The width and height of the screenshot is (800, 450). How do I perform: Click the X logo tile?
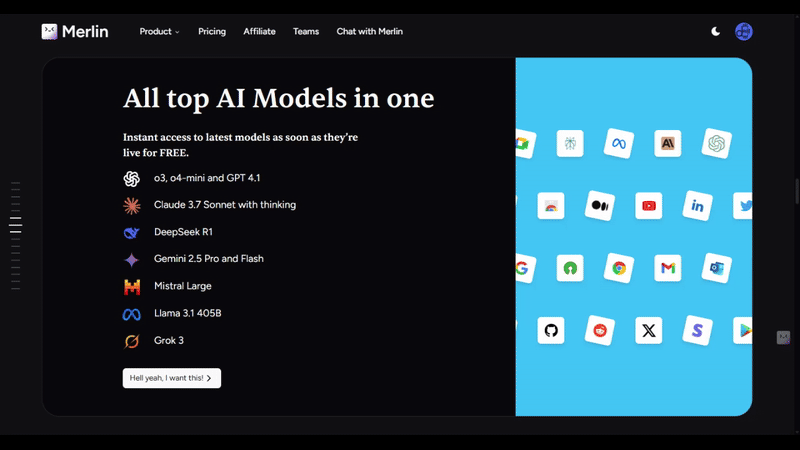pos(648,330)
